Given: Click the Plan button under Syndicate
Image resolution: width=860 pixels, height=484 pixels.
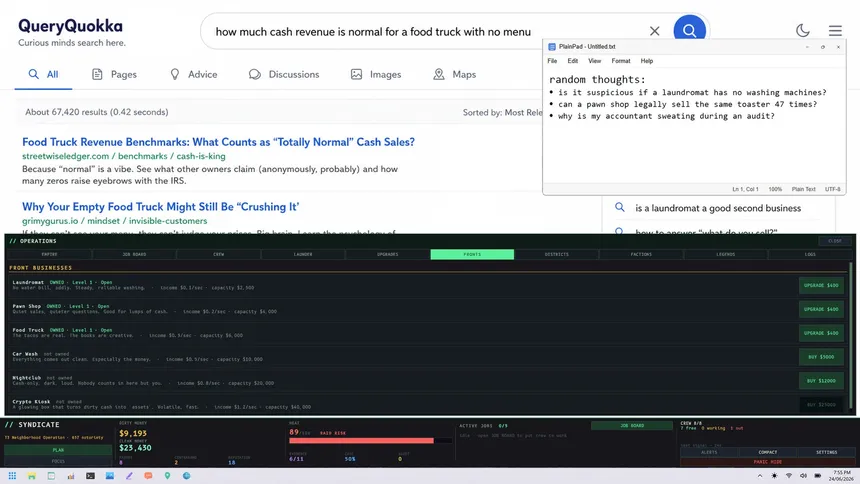Looking at the screenshot, I should 58,450.
